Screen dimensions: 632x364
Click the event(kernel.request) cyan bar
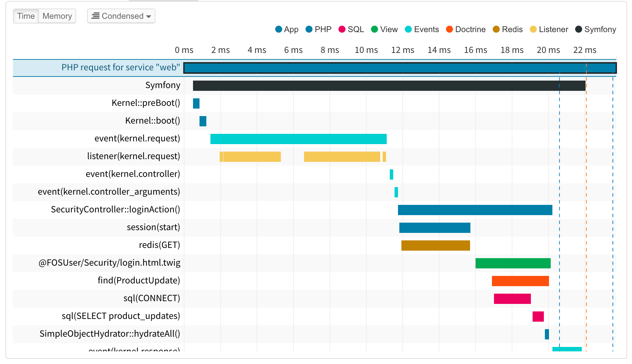coord(299,139)
